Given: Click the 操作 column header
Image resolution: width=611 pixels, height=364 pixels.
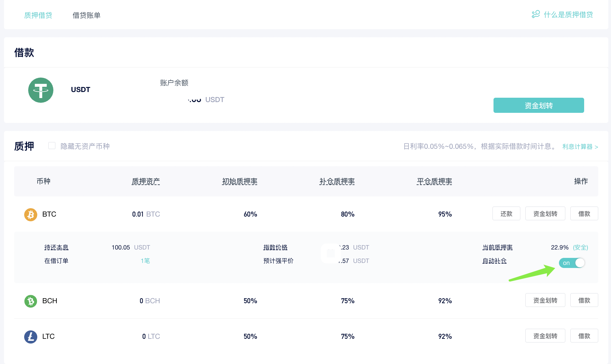Looking at the screenshot, I should click(x=581, y=181).
